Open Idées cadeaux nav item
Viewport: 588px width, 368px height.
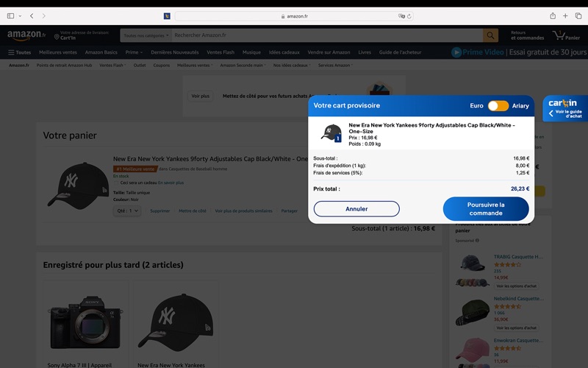click(284, 52)
